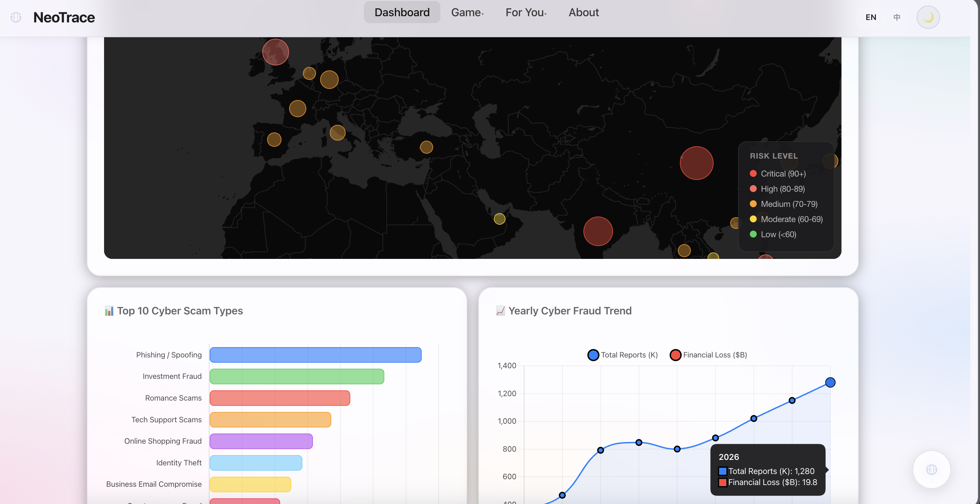This screenshot has width=980, height=504.
Task: Expand the For You dropdown menu
Action: pyautogui.click(x=525, y=12)
